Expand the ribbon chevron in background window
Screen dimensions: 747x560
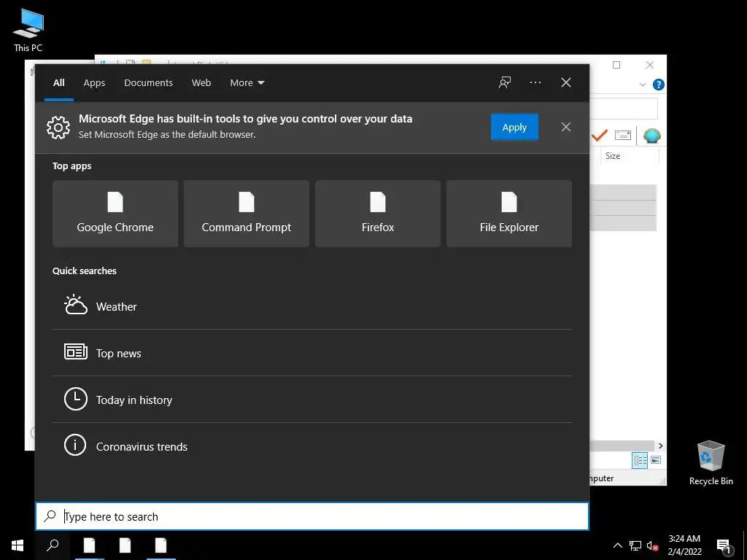[x=643, y=85]
